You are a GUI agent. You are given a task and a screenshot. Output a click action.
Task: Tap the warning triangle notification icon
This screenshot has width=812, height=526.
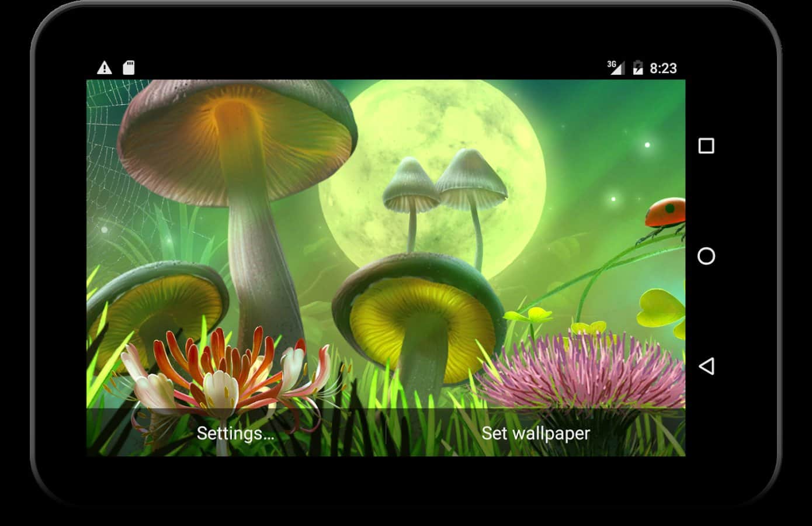104,68
